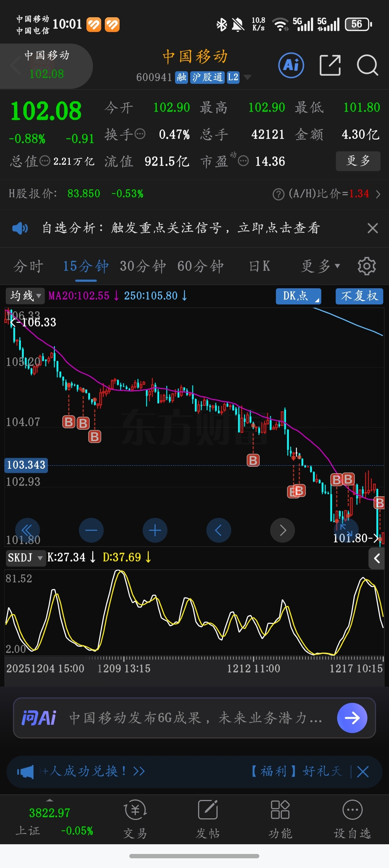Collapse indicator side panel arrow
This screenshot has height=868, width=389.
coord(377,559)
